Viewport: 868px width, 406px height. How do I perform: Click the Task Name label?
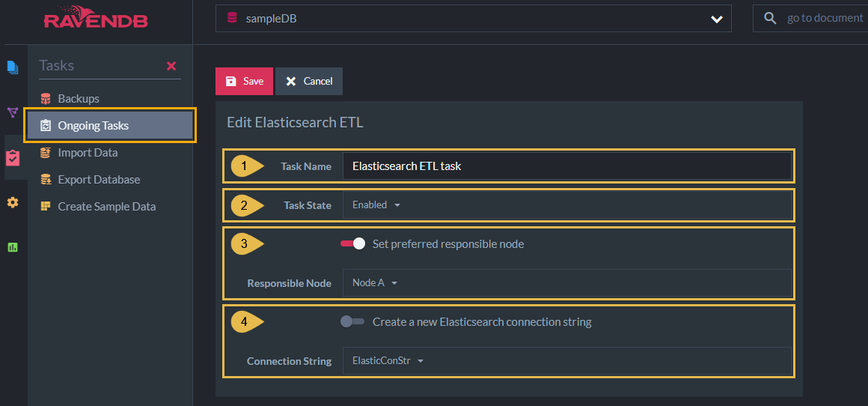click(x=306, y=166)
